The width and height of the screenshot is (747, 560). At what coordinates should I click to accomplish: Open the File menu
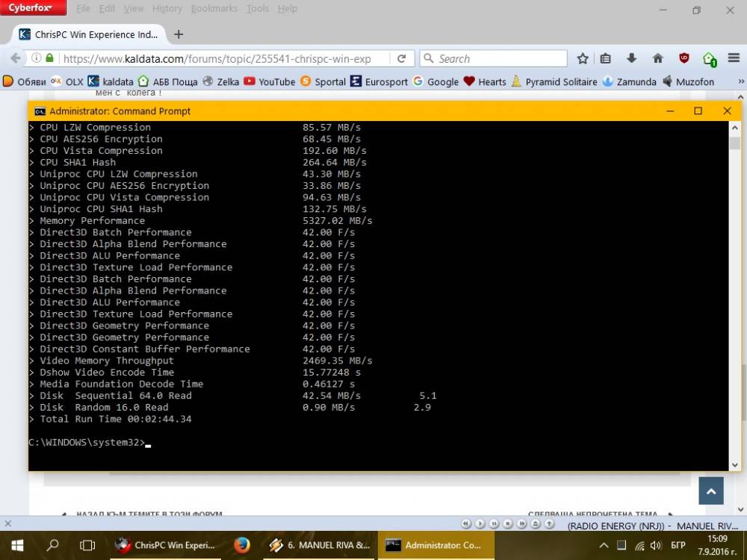tap(84, 8)
